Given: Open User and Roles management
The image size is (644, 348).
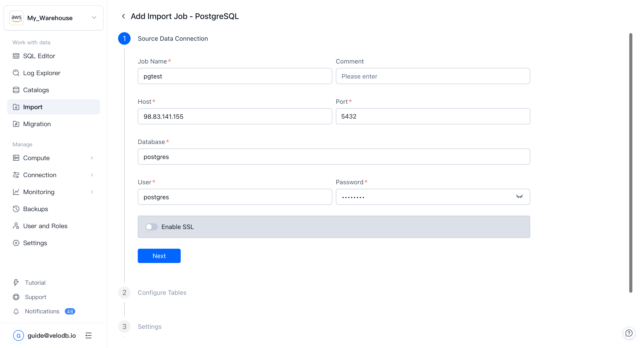Looking at the screenshot, I should tap(45, 226).
